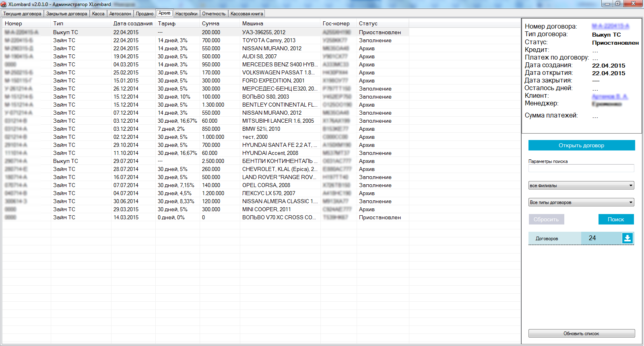The width and height of the screenshot is (644, 346).
Task: Expand the Все типы договоров dropdown
Action: (x=581, y=202)
